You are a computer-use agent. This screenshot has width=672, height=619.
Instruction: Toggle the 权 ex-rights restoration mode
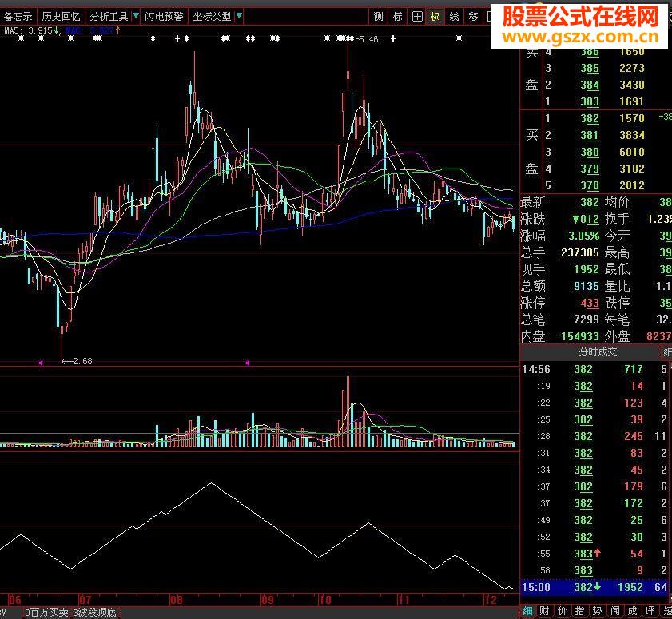(435, 16)
